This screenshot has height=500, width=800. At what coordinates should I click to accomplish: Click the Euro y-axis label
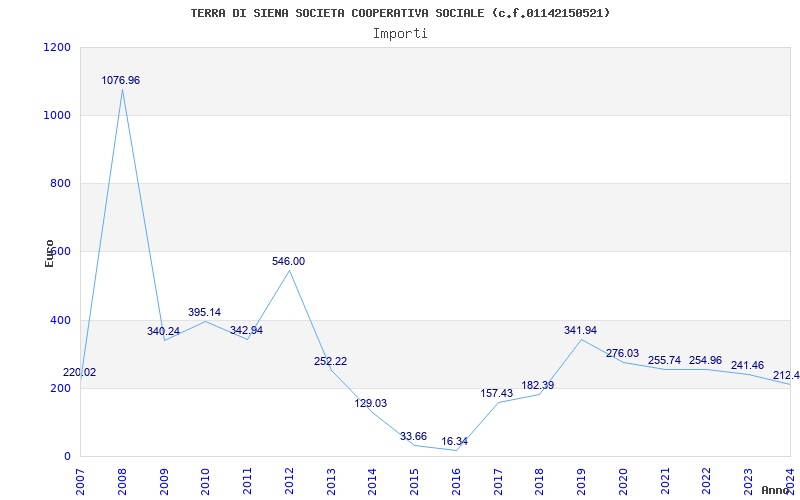point(49,253)
